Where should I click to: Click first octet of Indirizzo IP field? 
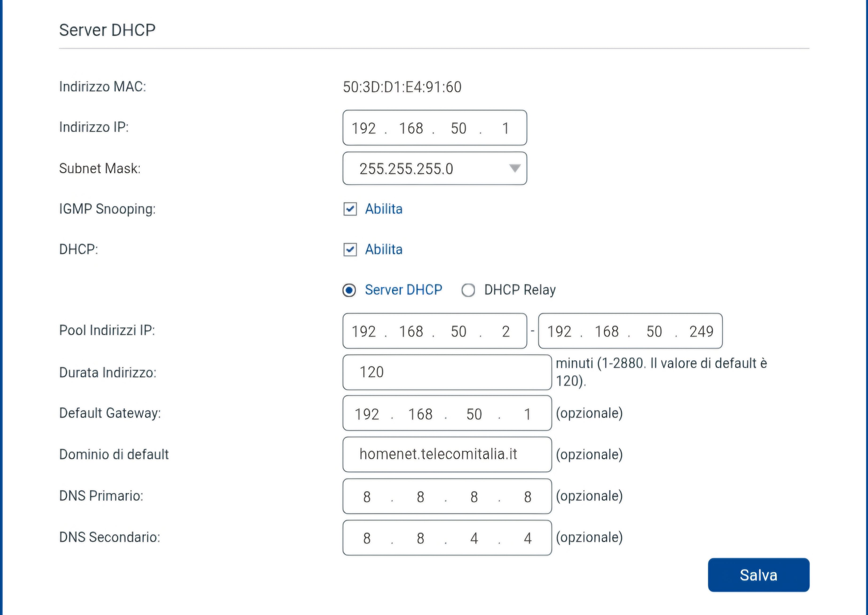(x=363, y=128)
